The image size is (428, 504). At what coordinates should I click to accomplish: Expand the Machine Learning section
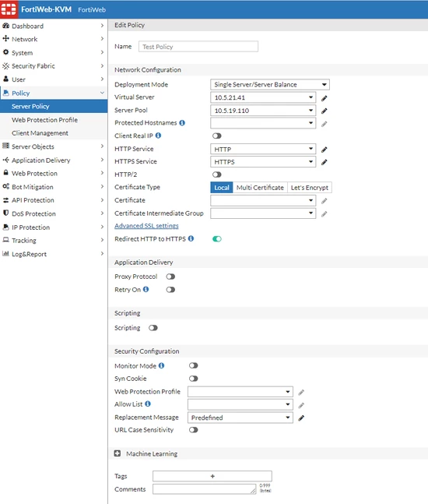[x=118, y=453]
